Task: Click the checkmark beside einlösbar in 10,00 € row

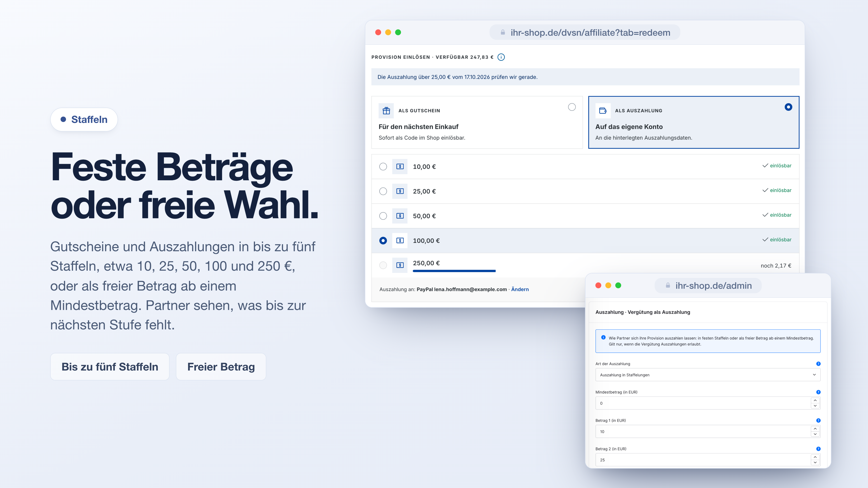Action: coord(765,166)
